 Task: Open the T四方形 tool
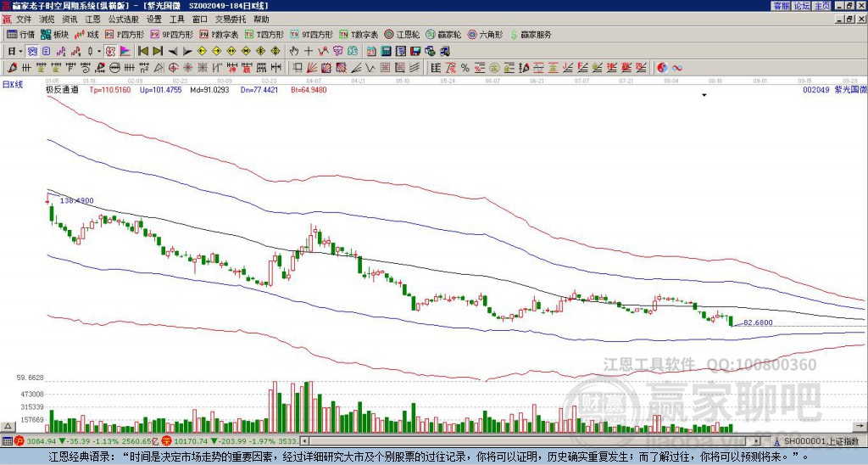[x=264, y=34]
